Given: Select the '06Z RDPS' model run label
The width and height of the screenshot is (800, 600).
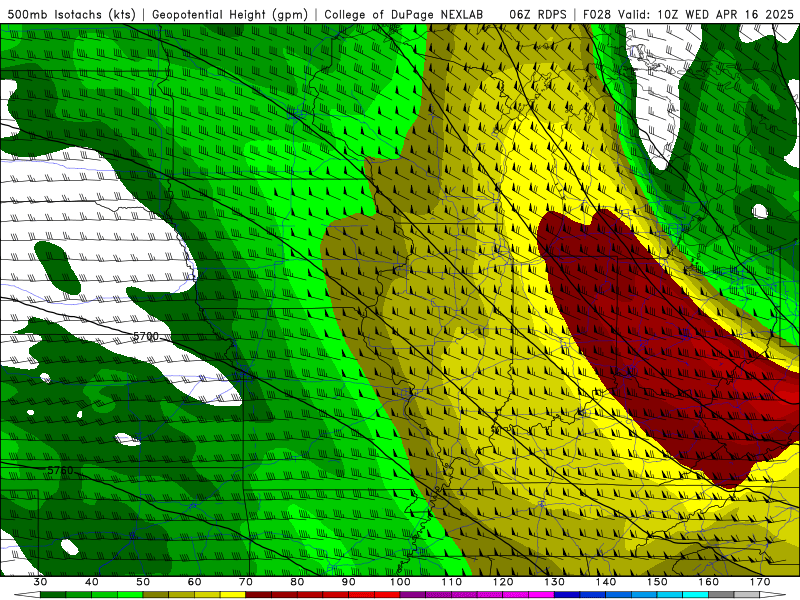Looking at the screenshot, I should (x=538, y=14).
